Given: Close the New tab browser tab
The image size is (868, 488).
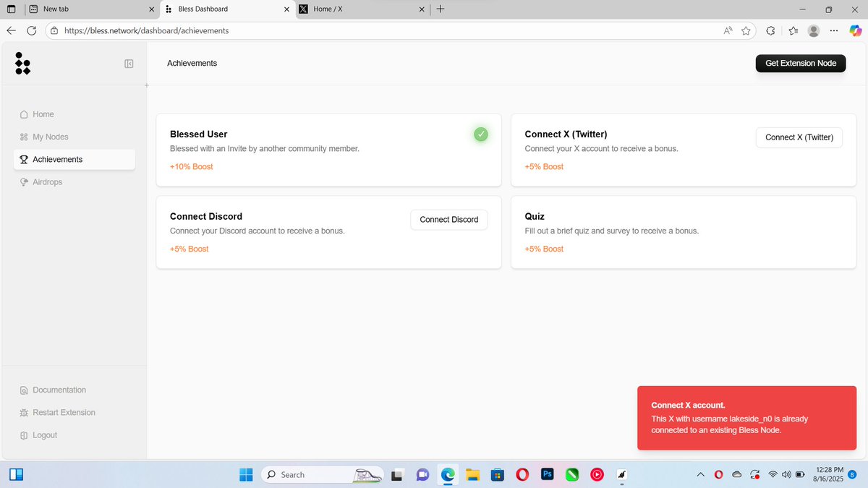Looking at the screenshot, I should 151,9.
